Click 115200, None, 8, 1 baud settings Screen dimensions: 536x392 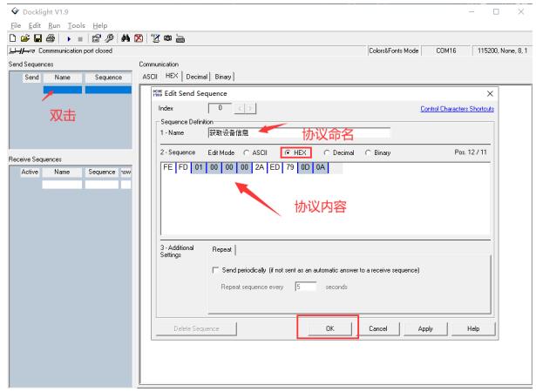502,51
